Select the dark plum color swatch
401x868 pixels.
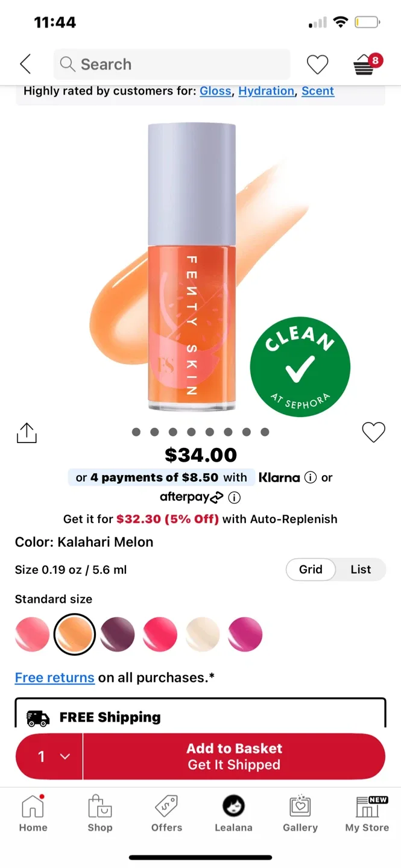point(117,634)
